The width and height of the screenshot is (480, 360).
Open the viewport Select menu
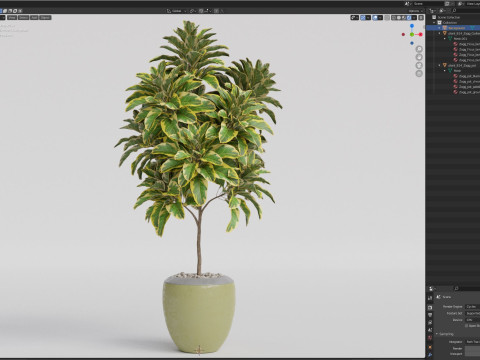23,17
